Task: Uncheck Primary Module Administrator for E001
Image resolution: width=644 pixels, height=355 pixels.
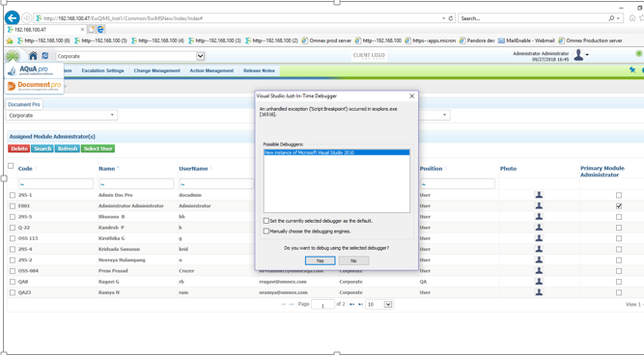Action: click(x=619, y=206)
